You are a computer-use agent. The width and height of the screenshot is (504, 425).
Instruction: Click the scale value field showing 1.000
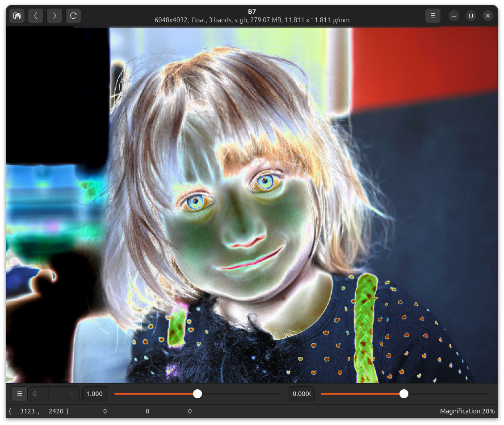[95, 394]
